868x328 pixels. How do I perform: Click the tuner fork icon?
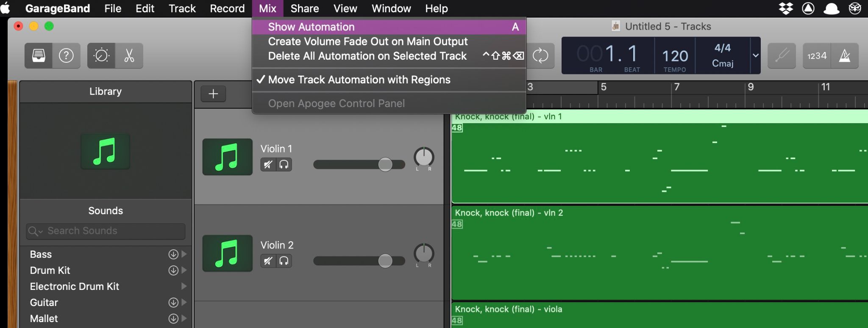pyautogui.click(x=782, y=55)
